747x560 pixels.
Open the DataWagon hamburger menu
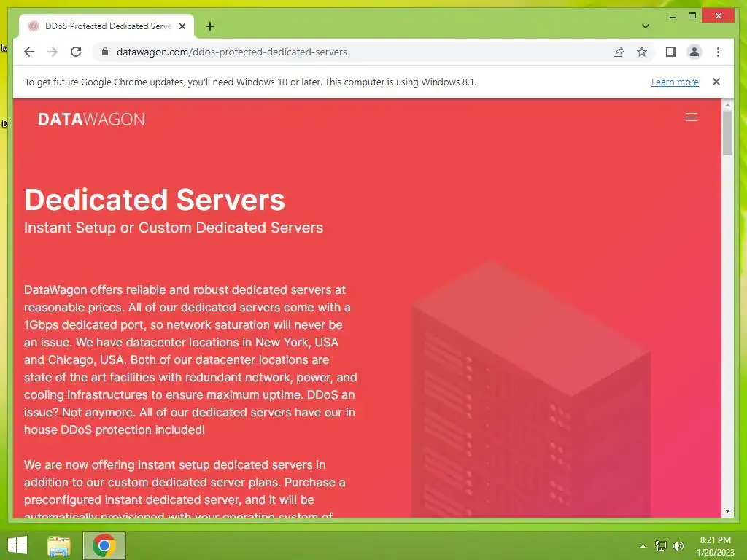pos(692,117)
